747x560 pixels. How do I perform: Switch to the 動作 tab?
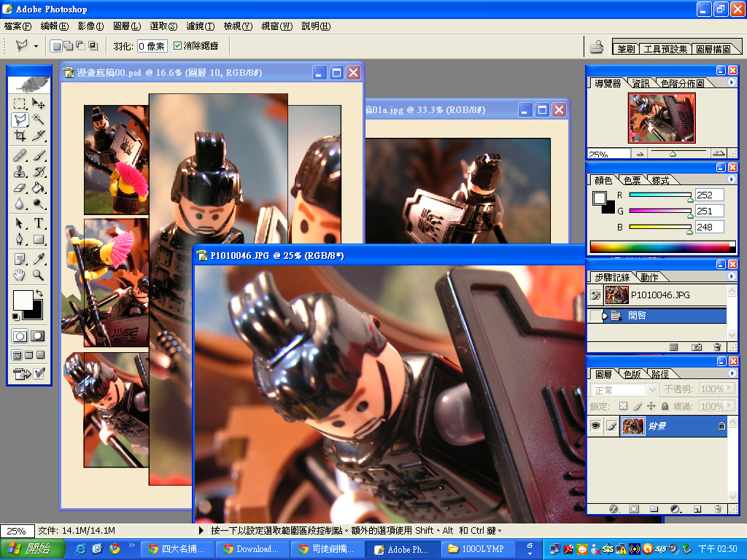point(649,277)
